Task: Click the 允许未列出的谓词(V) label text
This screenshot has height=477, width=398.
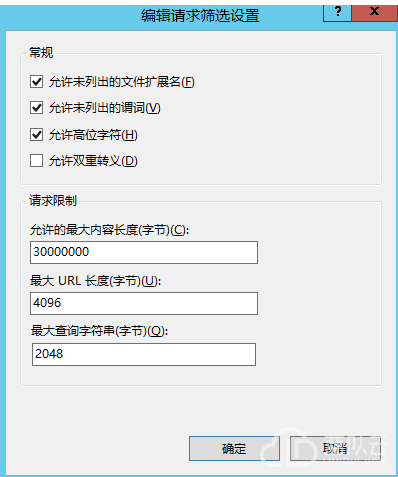Action: 105,108
